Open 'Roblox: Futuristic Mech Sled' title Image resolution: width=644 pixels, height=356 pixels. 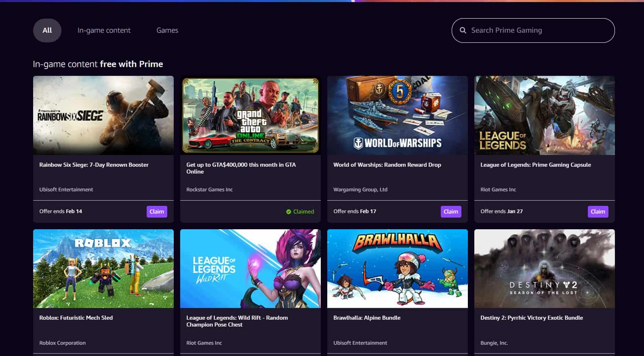(76, 318)
